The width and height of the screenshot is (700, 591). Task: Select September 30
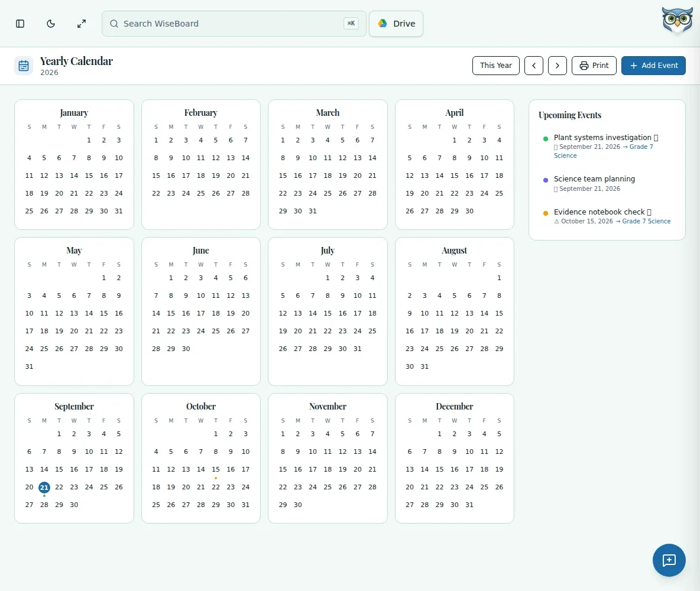[x=74, y=505]
